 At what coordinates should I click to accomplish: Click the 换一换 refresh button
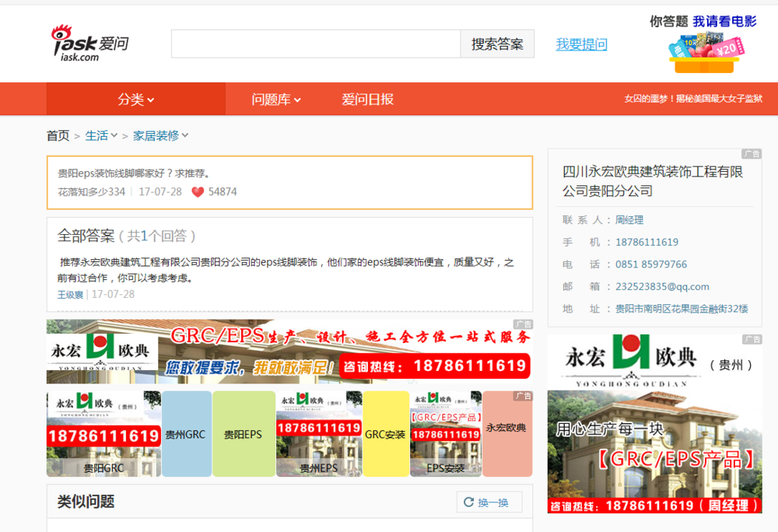[489, 502]
